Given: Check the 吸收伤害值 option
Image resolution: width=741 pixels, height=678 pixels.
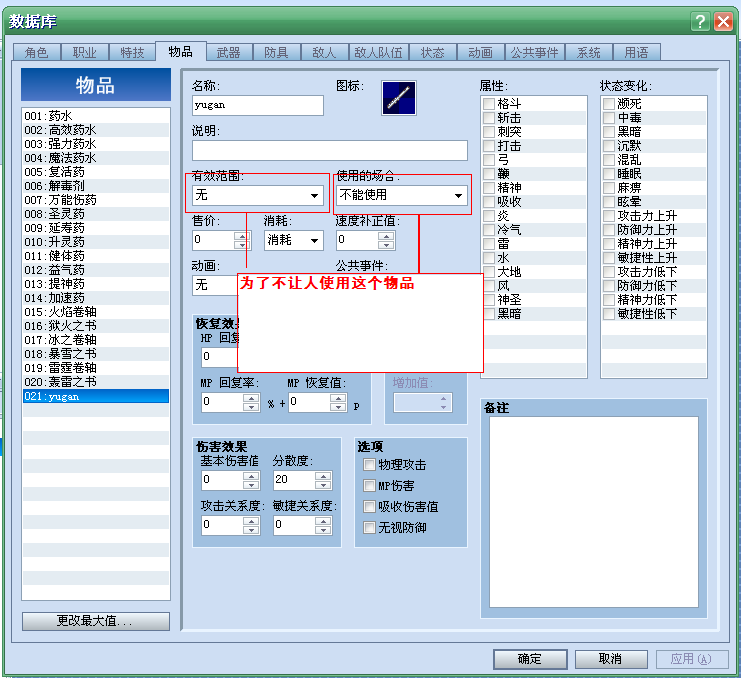Looking at the screenshot, I should pyautogui.click(x=370, y=506).
